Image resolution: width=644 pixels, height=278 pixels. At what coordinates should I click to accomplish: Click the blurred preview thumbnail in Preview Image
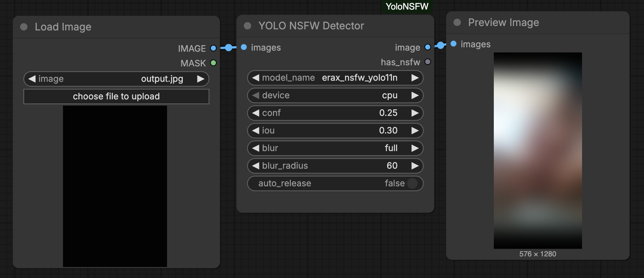pyautogui.click(x=538, y=150)
